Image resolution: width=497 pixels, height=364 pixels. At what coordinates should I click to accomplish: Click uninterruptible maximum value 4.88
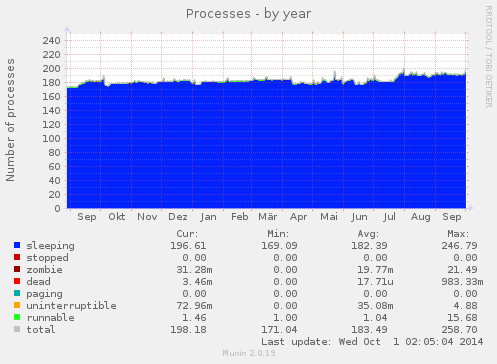(x=465, y=306)
